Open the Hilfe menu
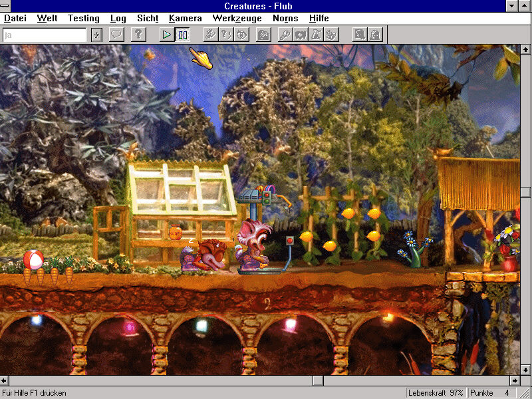Screen dimensions: 532x399 pos(319,19)
